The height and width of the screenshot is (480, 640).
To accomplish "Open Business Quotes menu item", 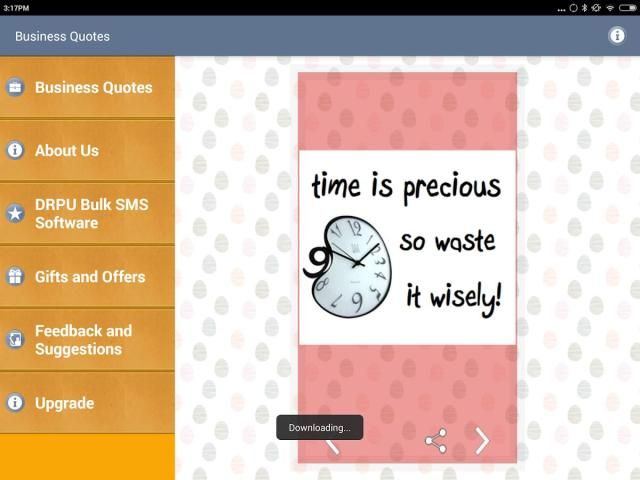I will click(x=94, y=88).
